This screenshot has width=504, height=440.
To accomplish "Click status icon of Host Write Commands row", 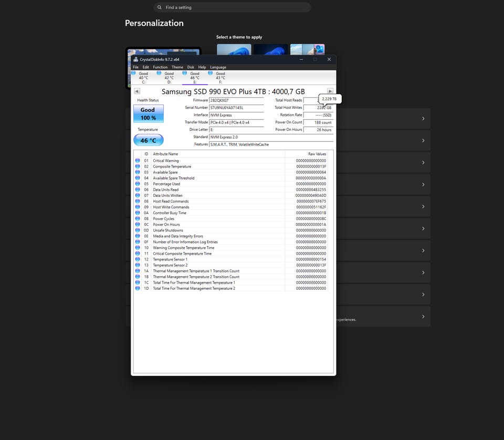I will click(x=138, y=207).
